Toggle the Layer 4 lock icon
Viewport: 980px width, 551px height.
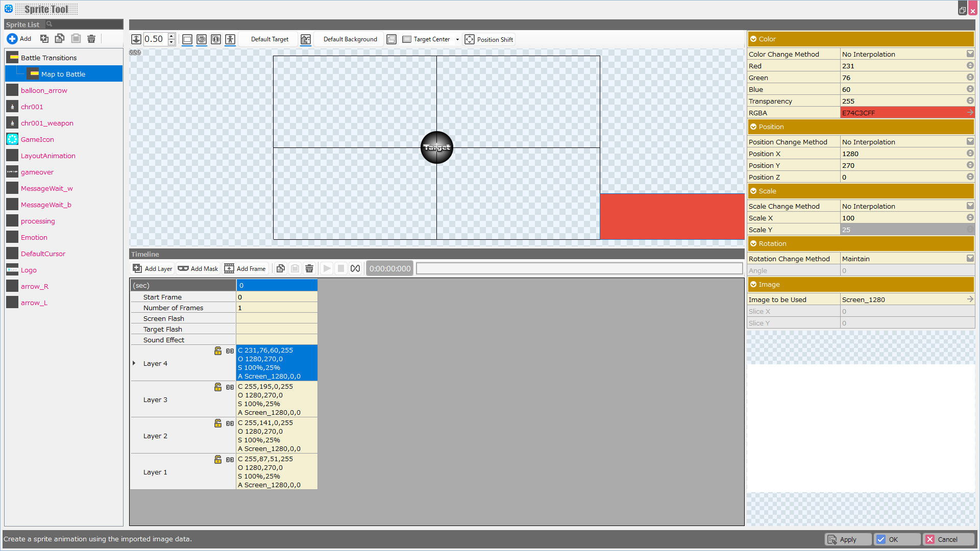(x=218, y=351)
